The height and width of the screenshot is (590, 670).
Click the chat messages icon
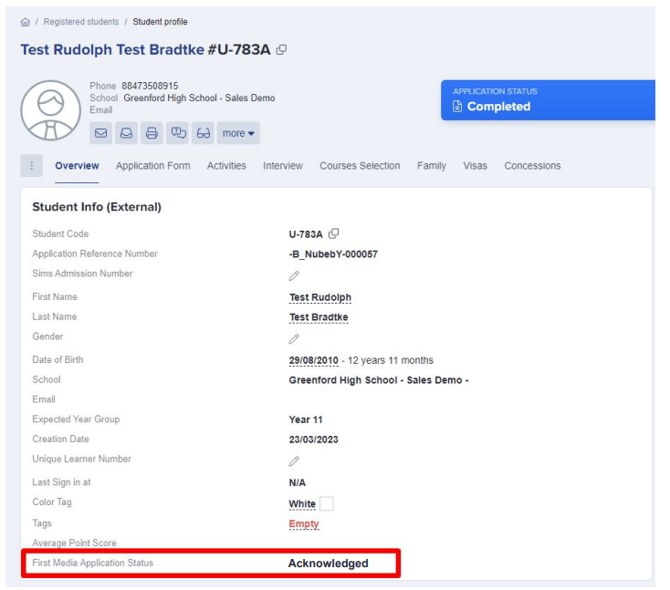pyautogui.click(x=178, y=133)
